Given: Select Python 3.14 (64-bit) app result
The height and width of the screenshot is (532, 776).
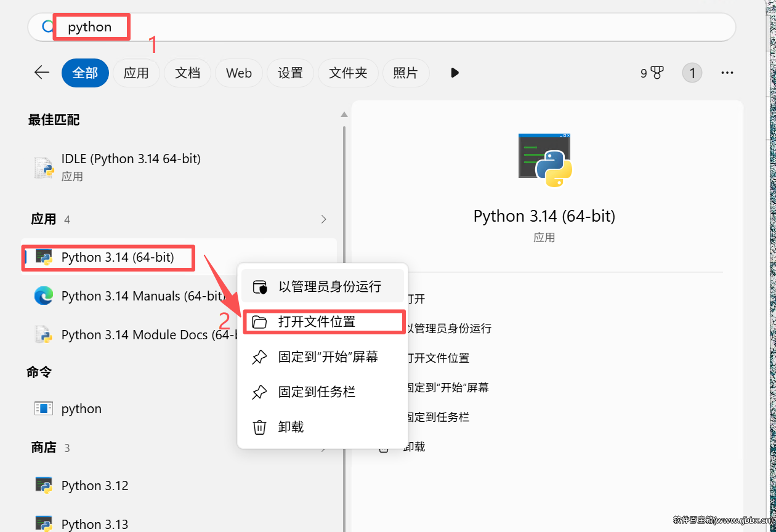Looking at the screenshot, I should click(x=179, y=257).
